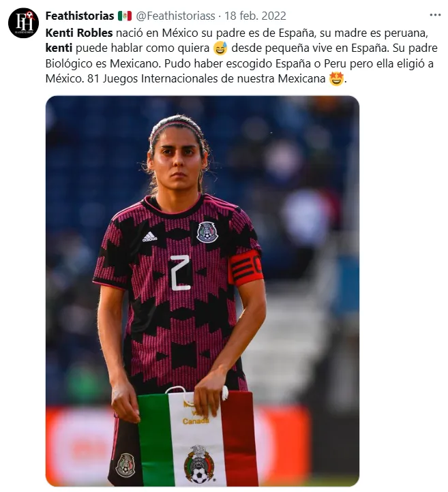Screen dimensions: 448x492
Task: Click the adidas logo on the jersey
Action: 150,237
